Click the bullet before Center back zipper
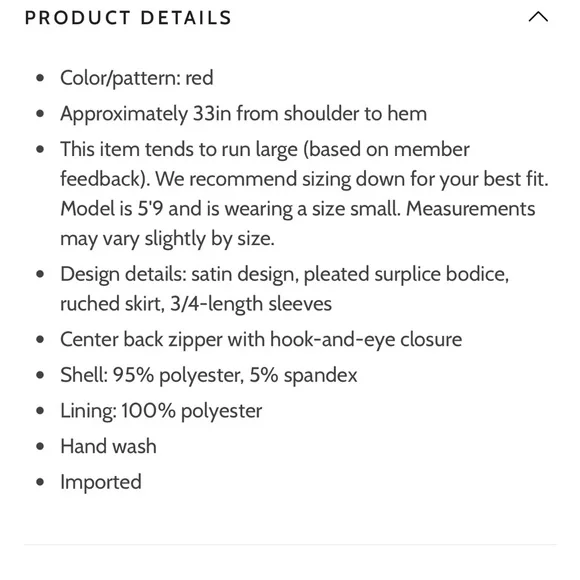The height and width of the screenshot is (580, 580). point(40,340)
